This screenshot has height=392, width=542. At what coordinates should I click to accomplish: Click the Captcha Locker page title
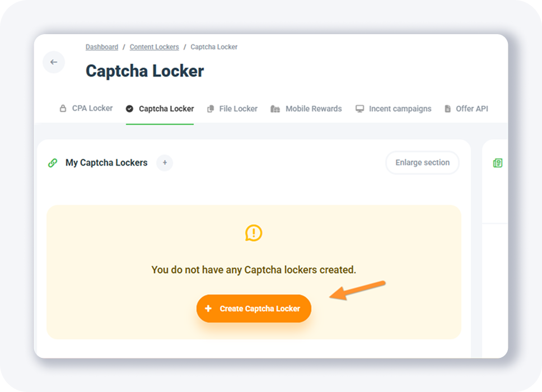144,71
